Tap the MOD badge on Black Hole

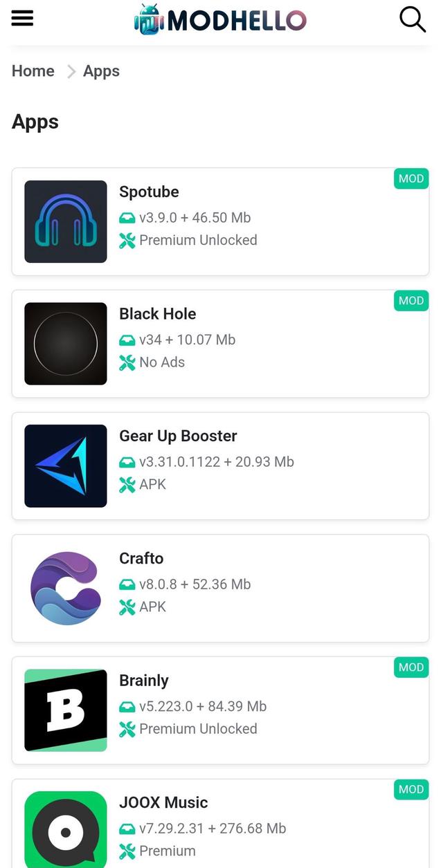[x=411, y=301]
